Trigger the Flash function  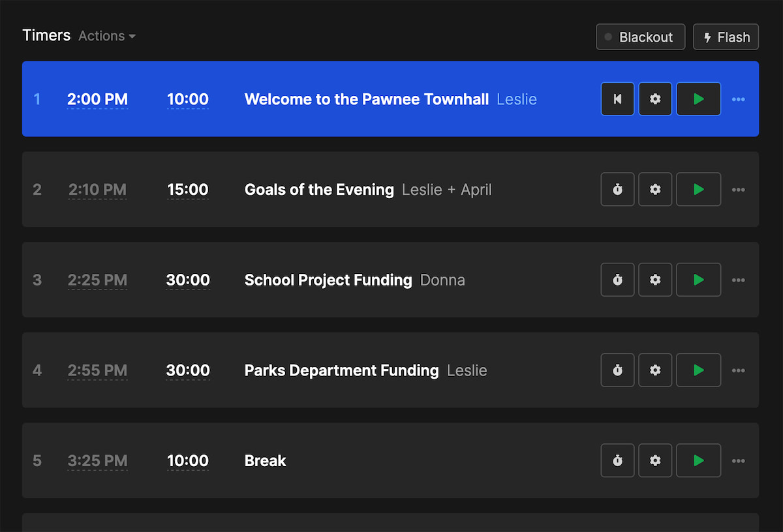[726, 37]
